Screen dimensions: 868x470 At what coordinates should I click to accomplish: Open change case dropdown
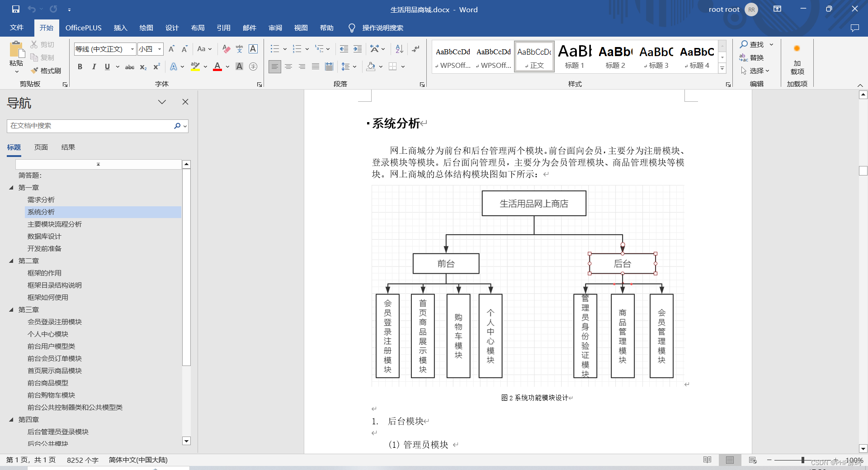point(204,49)
